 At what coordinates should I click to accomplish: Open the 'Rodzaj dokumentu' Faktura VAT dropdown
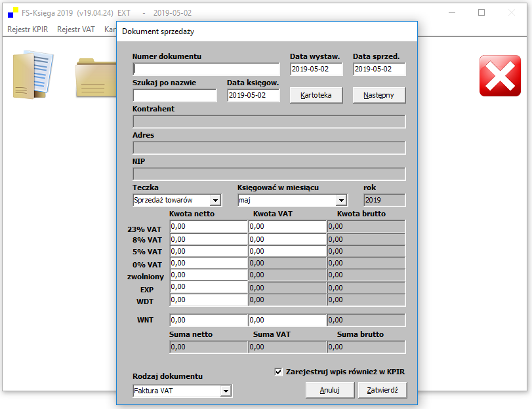[x=226, y=391]
